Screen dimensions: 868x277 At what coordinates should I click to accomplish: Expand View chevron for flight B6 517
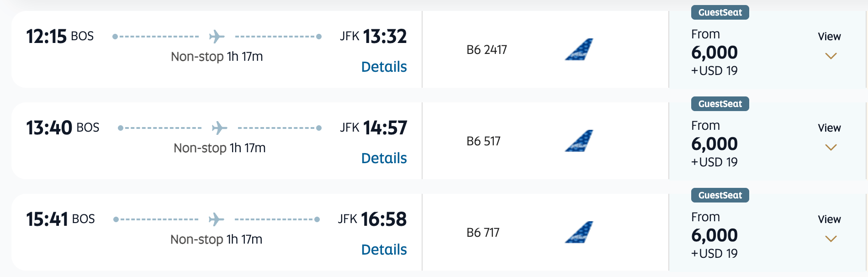tap(831, 147)
